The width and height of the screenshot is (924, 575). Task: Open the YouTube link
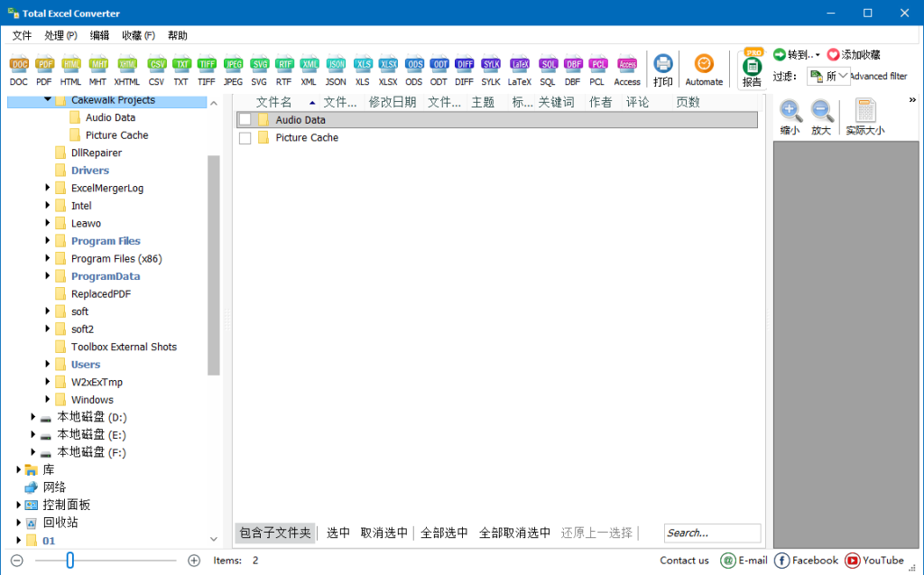(x=874, y=561)
